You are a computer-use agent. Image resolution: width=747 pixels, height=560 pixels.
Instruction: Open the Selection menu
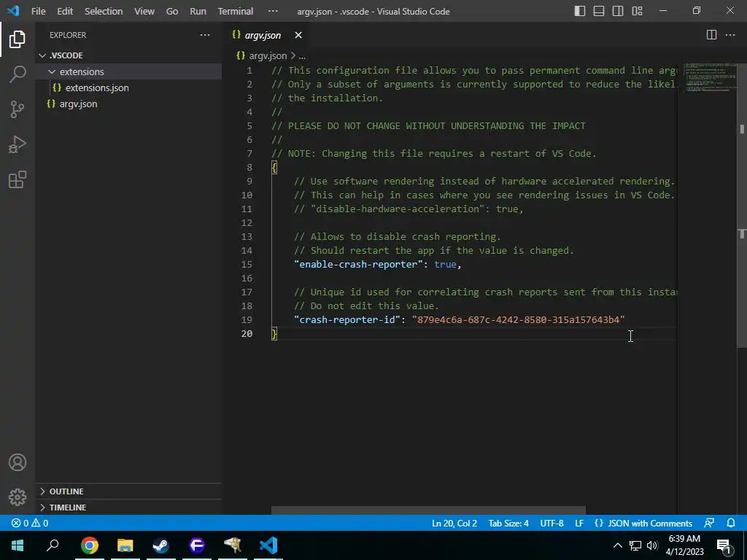click(104, 11)
